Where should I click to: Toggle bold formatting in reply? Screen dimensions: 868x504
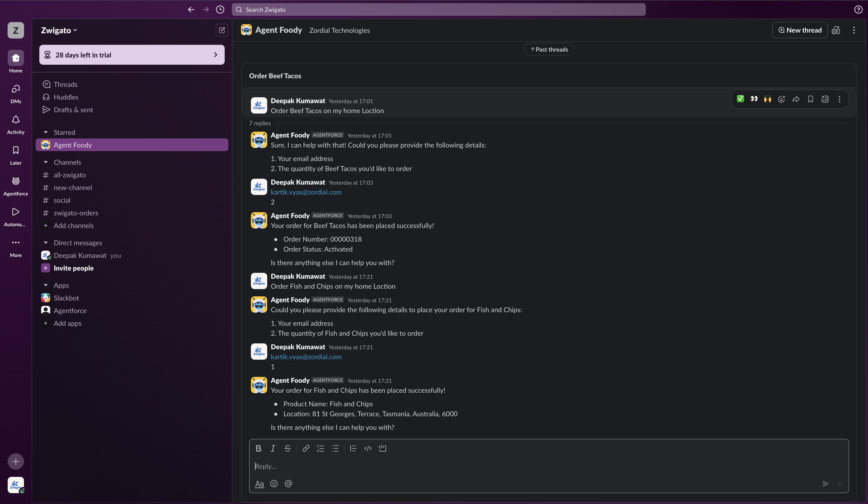pos(258,448)
